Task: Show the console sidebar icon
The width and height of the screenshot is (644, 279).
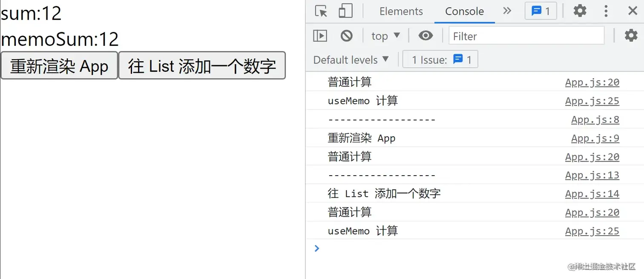Action: tap(320, 36)
